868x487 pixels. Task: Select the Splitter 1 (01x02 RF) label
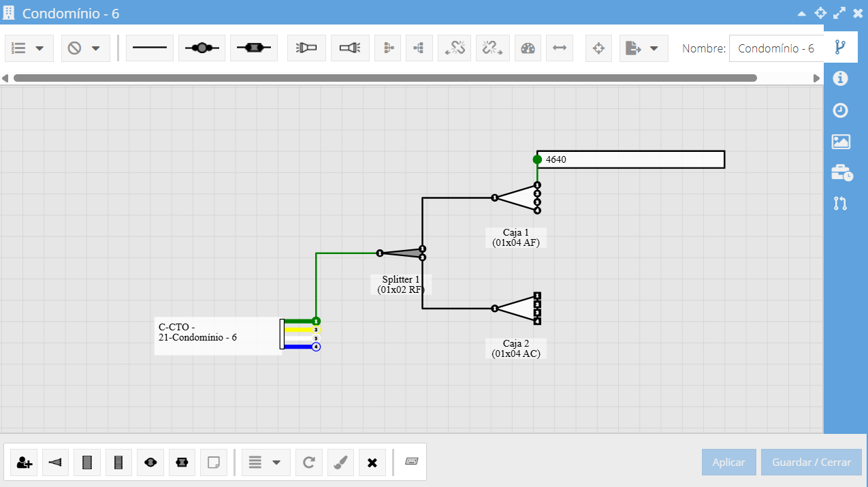401,285
